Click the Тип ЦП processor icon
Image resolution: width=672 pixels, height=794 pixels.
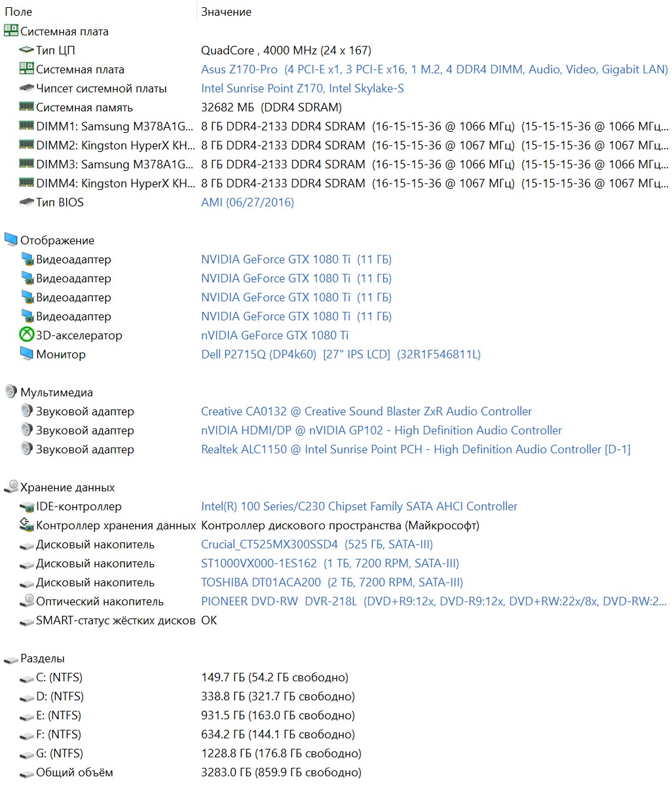[x=27, y=50]
